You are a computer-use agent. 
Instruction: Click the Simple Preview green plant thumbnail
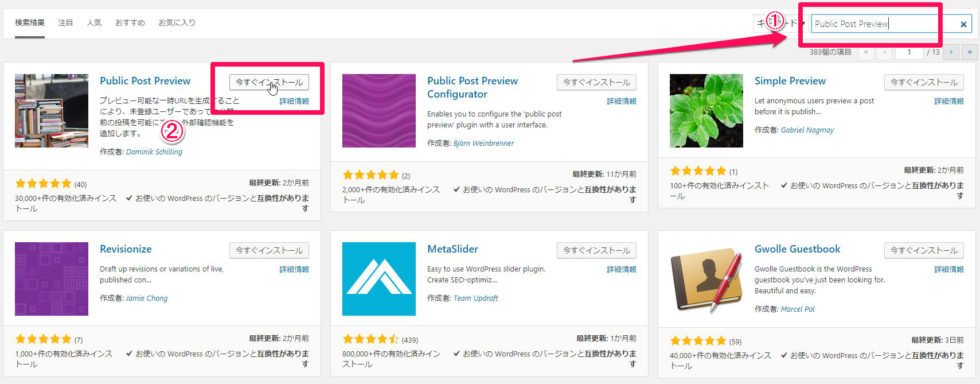tap(706, 111)
